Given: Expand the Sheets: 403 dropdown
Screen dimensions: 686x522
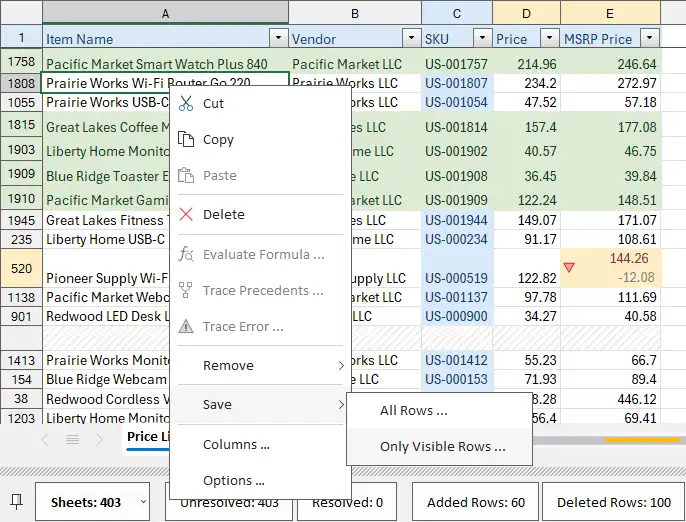Looking at the screenshot, I should point(143,502).
